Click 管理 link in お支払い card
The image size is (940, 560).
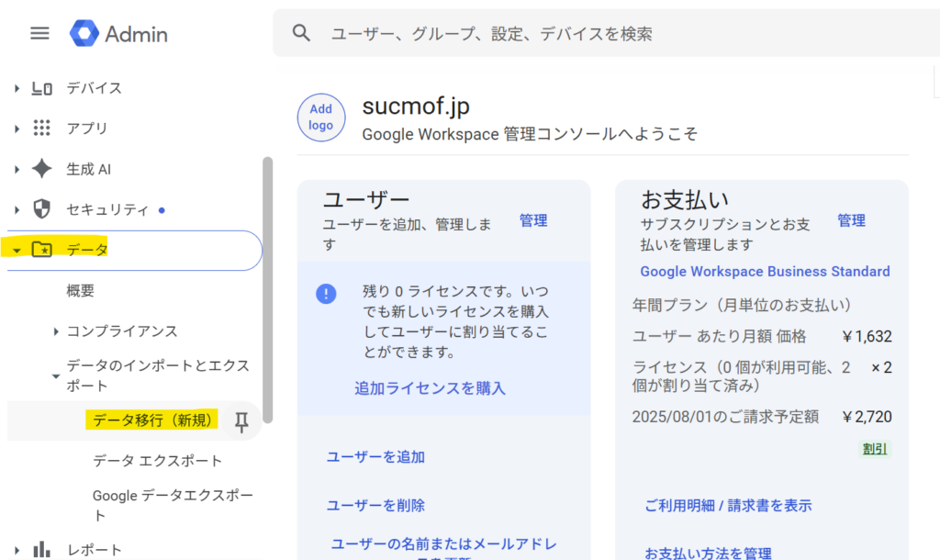click(x=851, y=220)
